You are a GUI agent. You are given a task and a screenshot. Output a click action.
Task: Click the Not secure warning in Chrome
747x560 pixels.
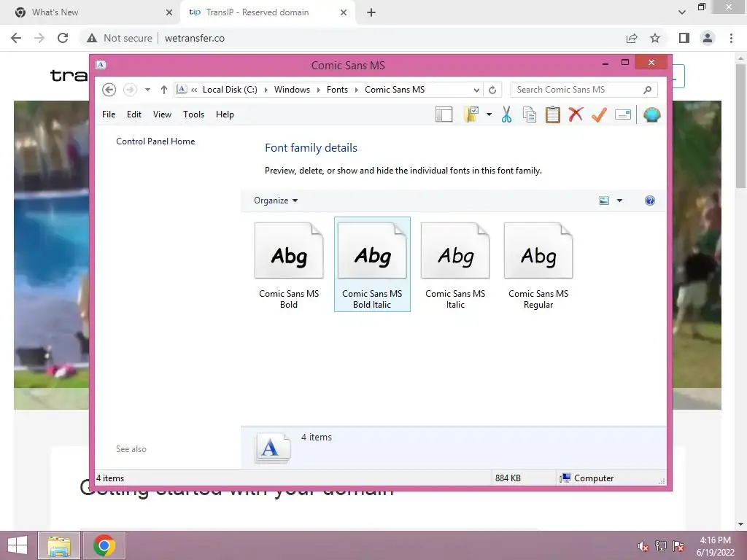(x=120, y=38)
